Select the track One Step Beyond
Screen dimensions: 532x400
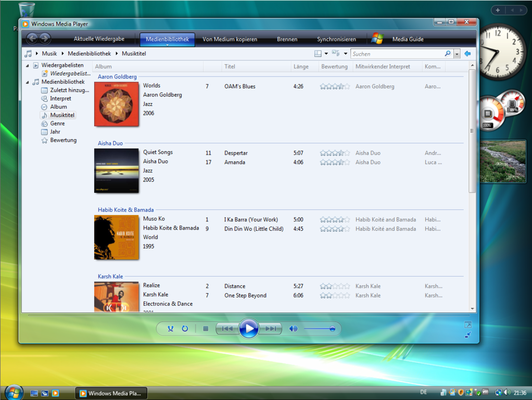[x=245, y=296]
